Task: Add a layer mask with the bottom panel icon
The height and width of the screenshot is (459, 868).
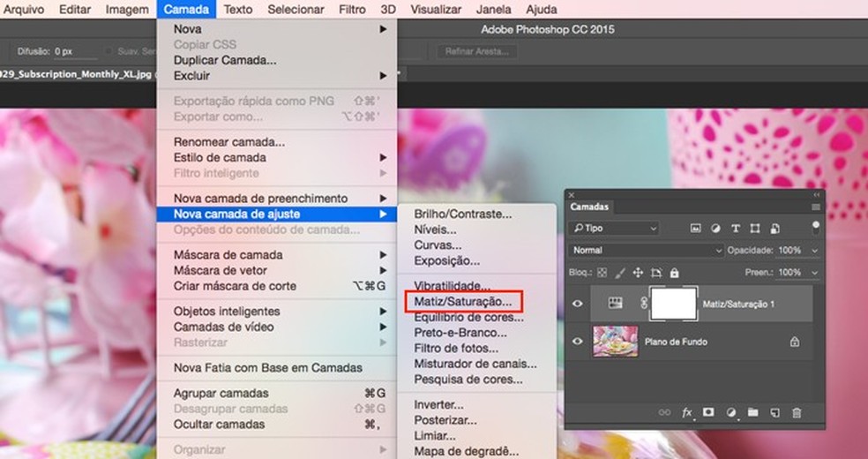Action: (708, 412)
